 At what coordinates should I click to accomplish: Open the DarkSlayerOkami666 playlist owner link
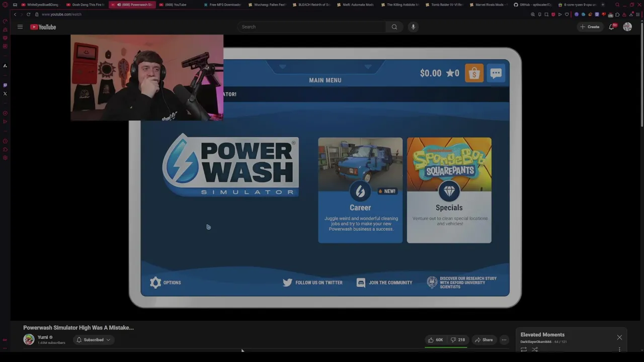tap(536, 342)
